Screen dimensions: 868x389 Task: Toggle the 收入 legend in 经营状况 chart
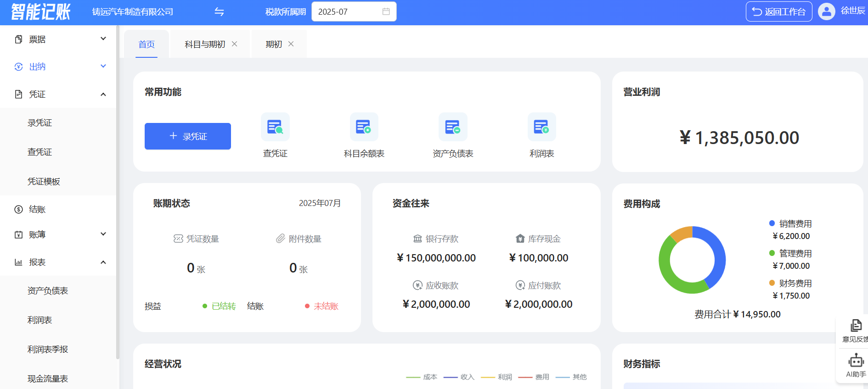pos(459,377)
